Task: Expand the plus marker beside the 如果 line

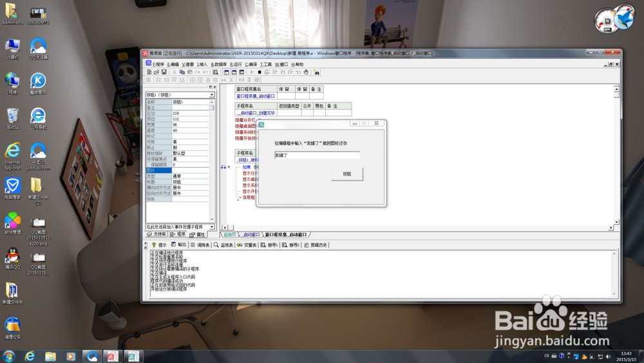Action: coord(229,167)
